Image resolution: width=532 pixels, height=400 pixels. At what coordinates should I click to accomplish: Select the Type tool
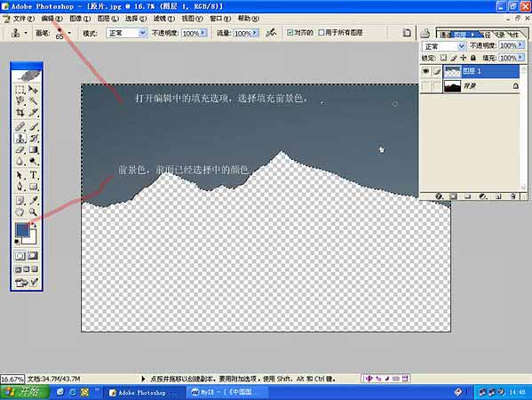(x=33, y=175)
